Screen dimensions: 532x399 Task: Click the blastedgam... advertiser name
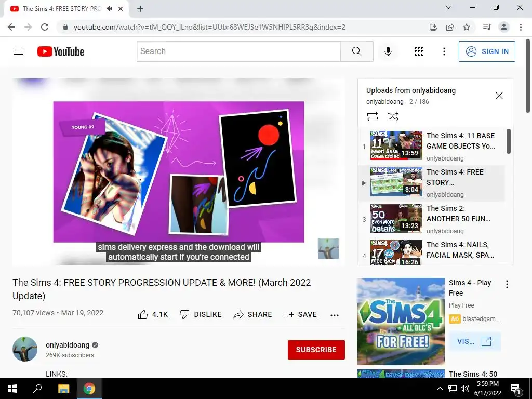point(481,319)
